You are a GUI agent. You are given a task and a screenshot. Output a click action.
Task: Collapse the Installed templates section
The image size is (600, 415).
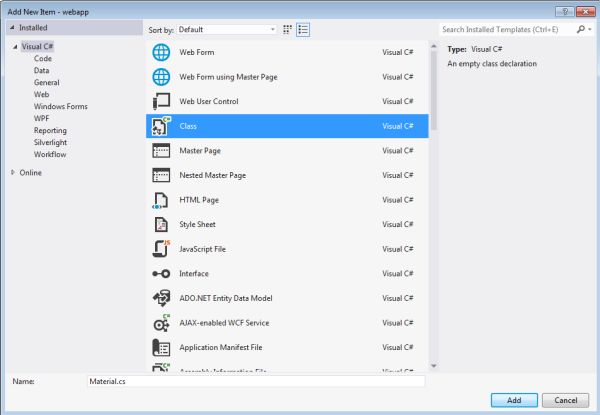tap(12, 28)
